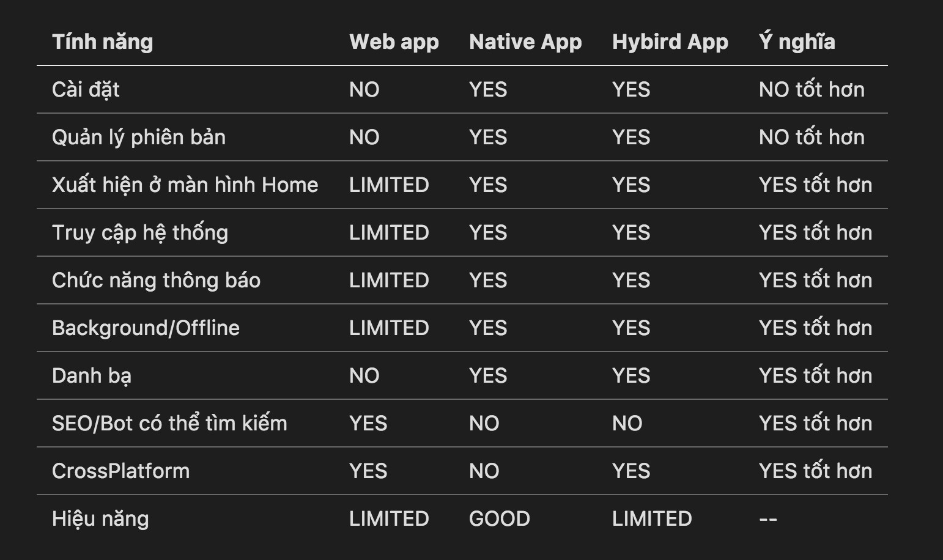Screen dimensions: 943x560
Task: Click the '--' cell in Hiệu năng row
Action: coord(767,519)
